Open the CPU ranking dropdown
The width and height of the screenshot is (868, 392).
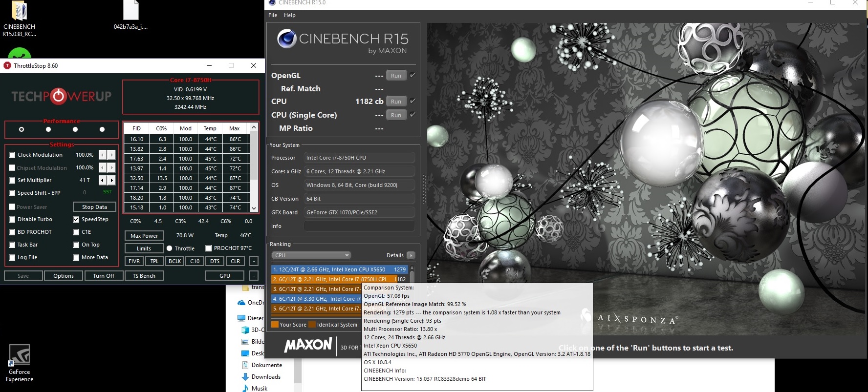[x=311, y=255]
